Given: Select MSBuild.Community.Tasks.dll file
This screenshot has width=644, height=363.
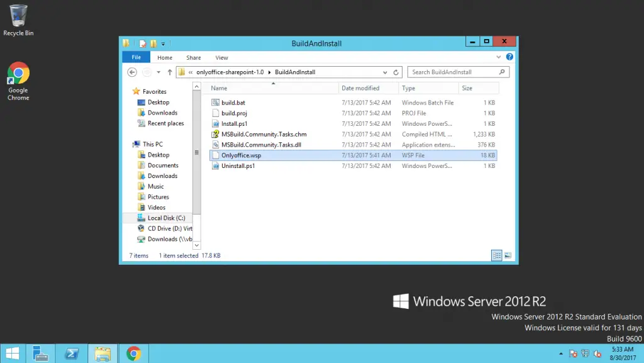Looking at the screenshot, I should coord(353,145).
